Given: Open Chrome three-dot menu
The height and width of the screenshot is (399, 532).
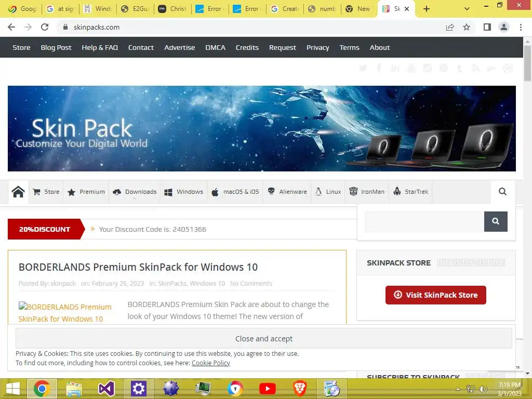Looking at the screenshot, I should [x=521, y=27].
